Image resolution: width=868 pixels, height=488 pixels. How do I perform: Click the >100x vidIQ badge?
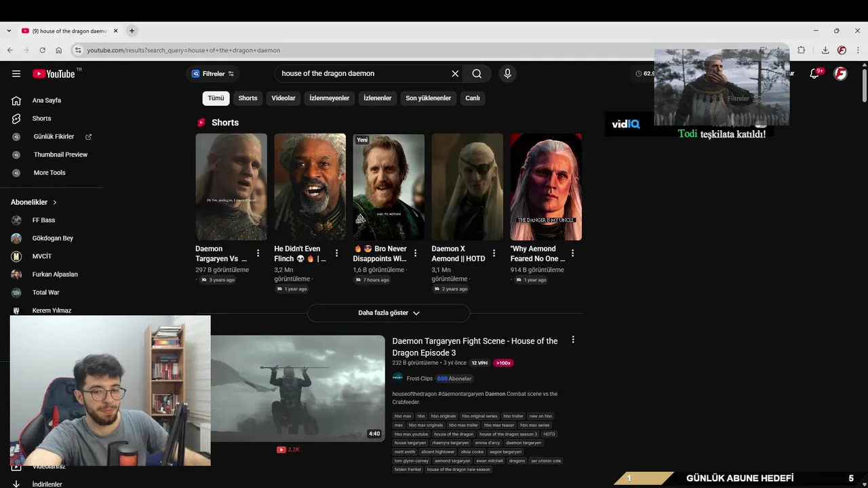point(503,363)
